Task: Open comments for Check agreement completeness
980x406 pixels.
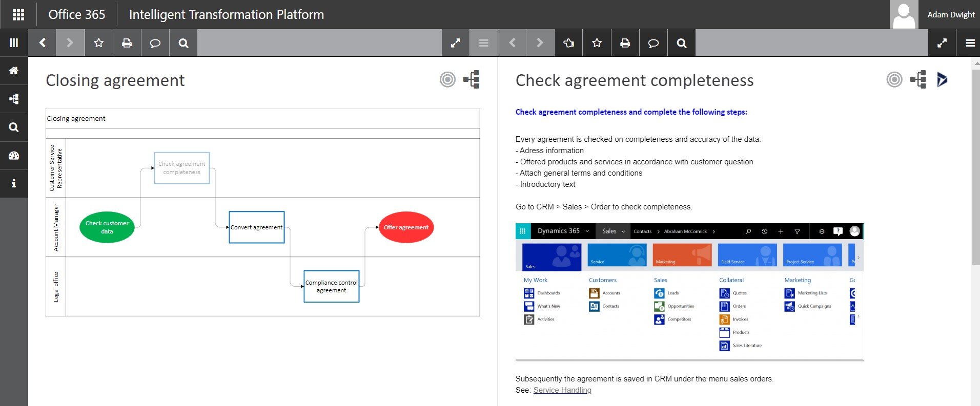Action: click(x=653, y=43)
